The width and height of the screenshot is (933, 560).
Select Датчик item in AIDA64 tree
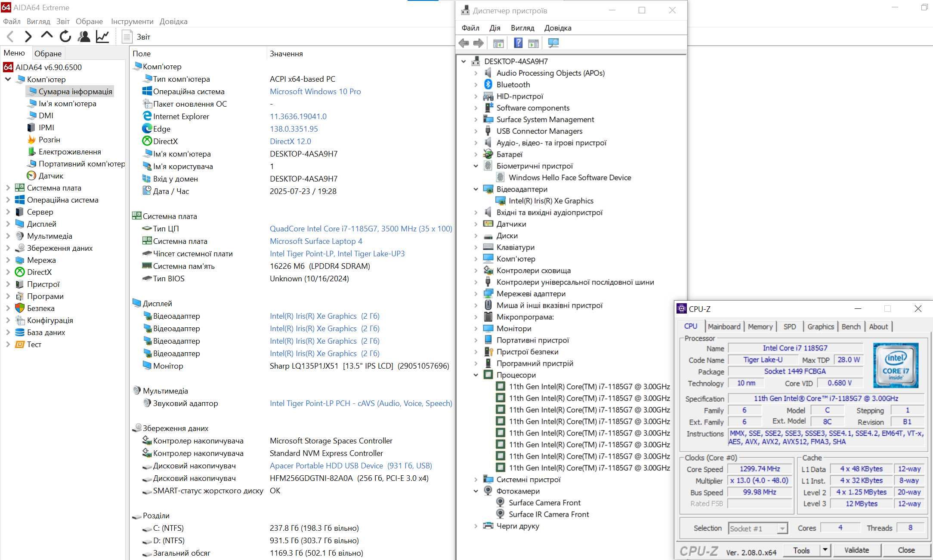[x=51, y=176]
